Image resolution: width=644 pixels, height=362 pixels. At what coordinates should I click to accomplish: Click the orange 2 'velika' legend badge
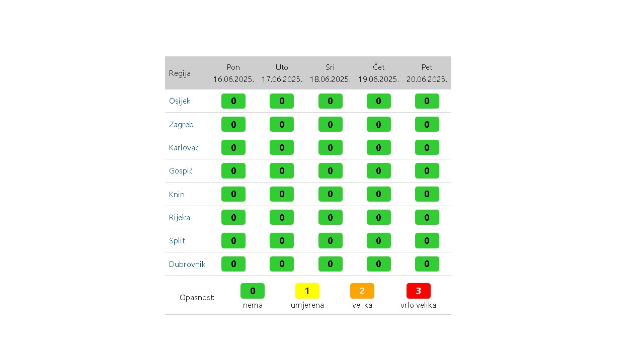[x=362, y=291]
